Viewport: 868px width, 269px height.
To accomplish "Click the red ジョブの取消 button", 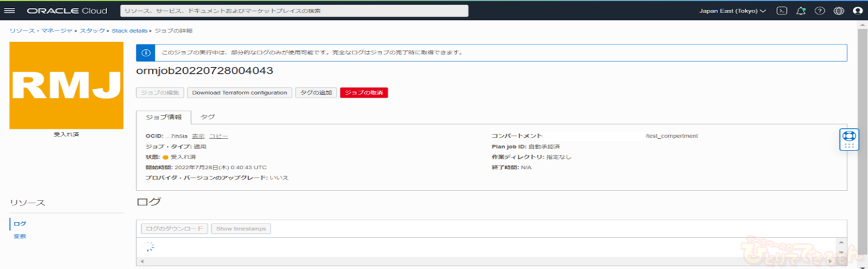I will pyautogui.click(x=363, y=92).
